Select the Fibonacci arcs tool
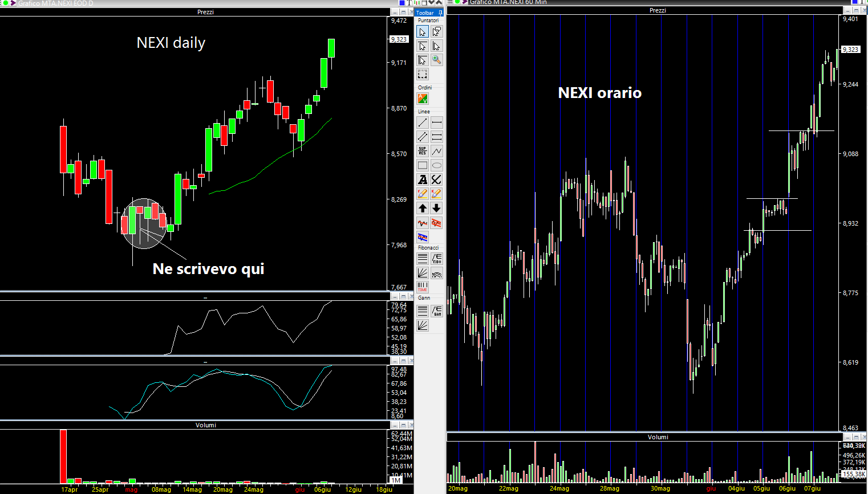This screenshot has width=868, height=494. tap(437, 273)
